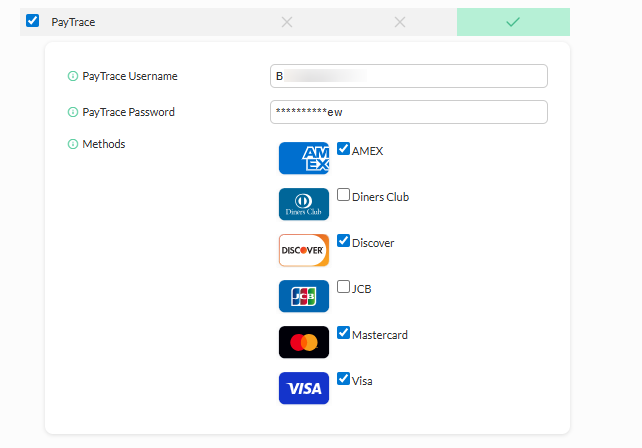Click the Visa card logo
Viewport: 642px width, 448px height.
[304, 388]
